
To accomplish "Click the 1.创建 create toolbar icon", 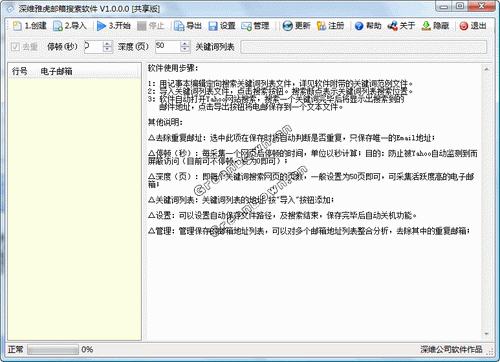I will (x=17, y=26).
